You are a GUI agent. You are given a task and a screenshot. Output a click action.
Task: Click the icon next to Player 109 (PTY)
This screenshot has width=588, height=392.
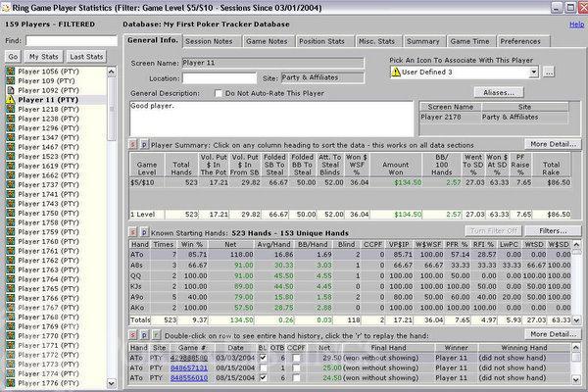pos(11,80)
